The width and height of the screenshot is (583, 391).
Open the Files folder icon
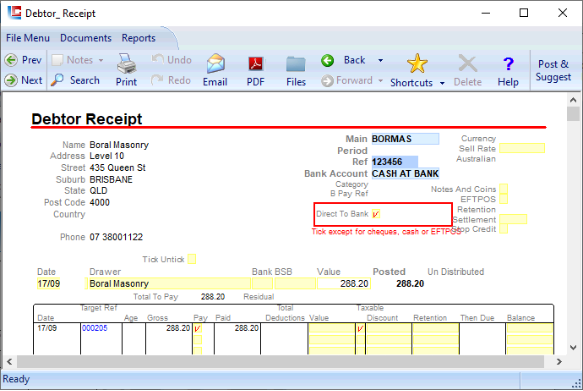(x=296, y=64)
